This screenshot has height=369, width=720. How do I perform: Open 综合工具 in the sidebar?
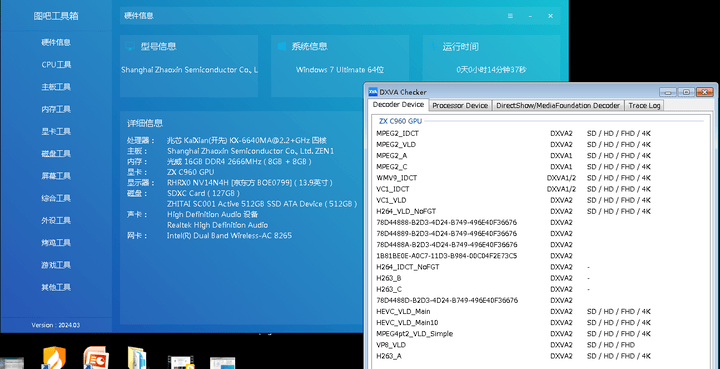tap(56, 198)
